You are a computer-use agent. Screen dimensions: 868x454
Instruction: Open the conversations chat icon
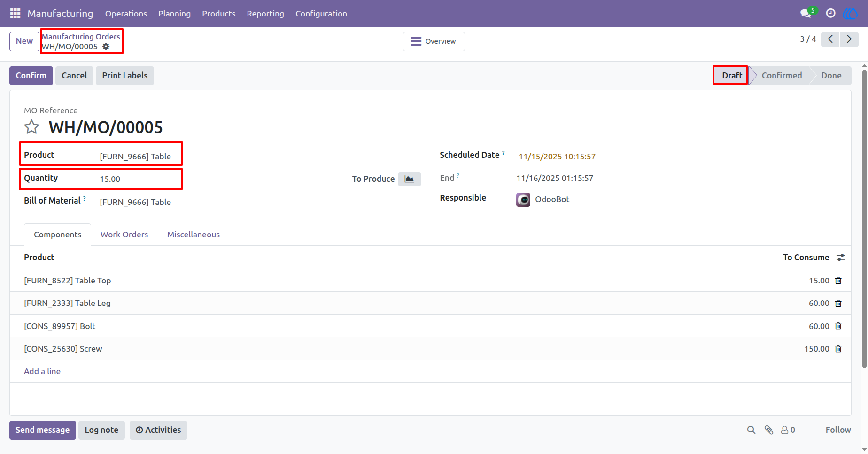pos(806,13)
